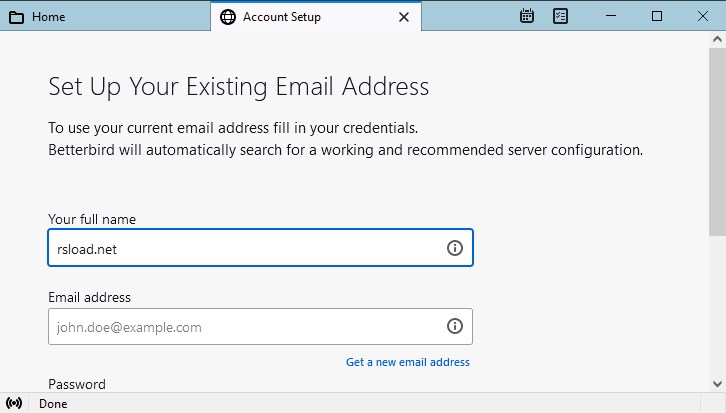Open the Get a new email address link

(x=407, y=362)
